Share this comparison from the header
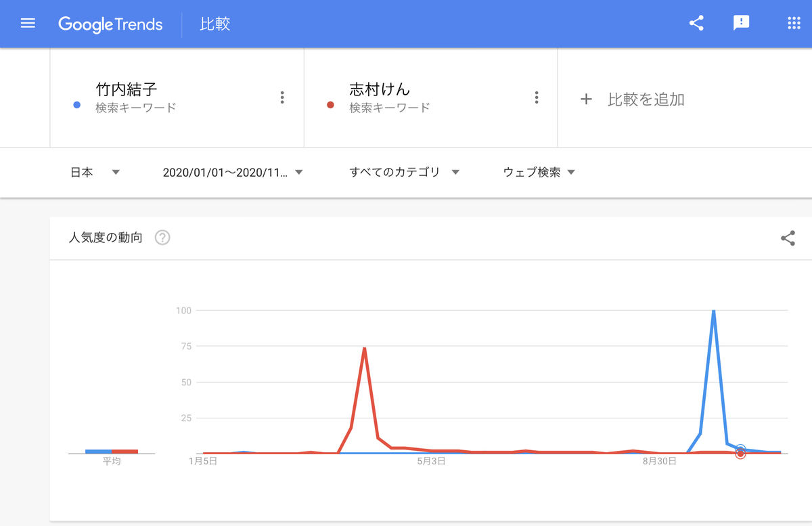This screenshot has width=812, height=526. tap(696, 24)
